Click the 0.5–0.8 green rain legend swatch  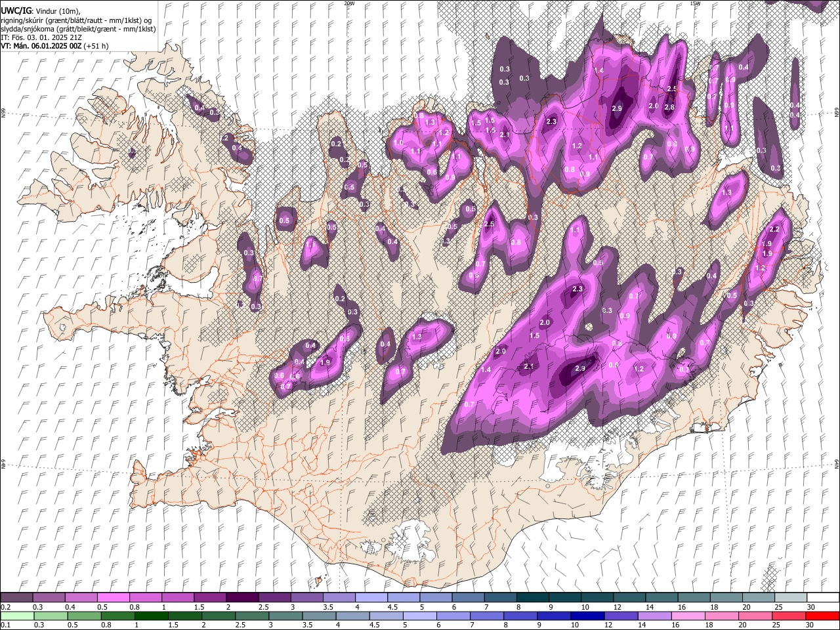pyautogui.click(x=84, y=616)
